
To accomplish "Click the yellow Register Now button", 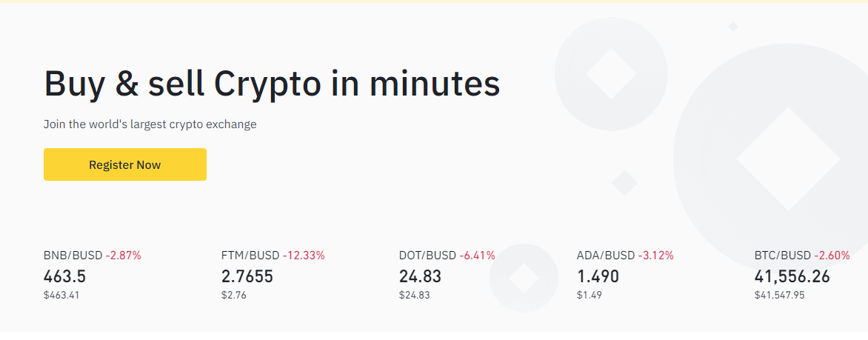I will [124, 164].
